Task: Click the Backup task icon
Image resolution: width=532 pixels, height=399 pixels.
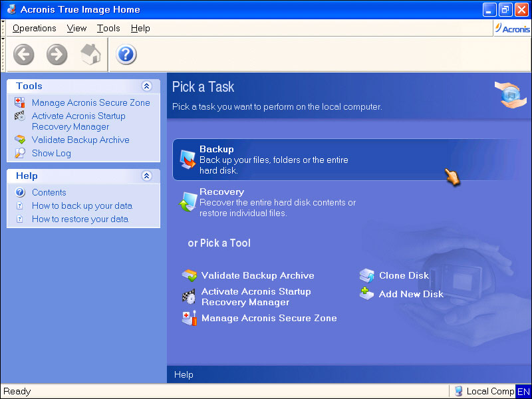Action: pos(188,159)
